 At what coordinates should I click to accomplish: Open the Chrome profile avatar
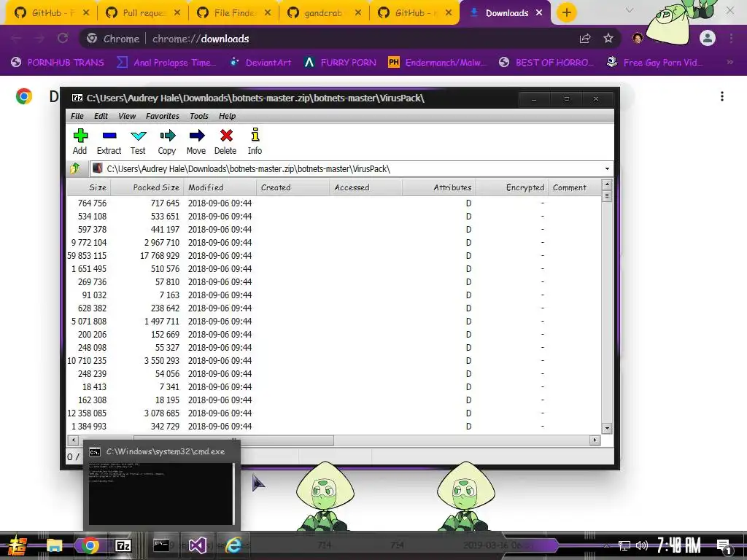[x=708, y=38]
